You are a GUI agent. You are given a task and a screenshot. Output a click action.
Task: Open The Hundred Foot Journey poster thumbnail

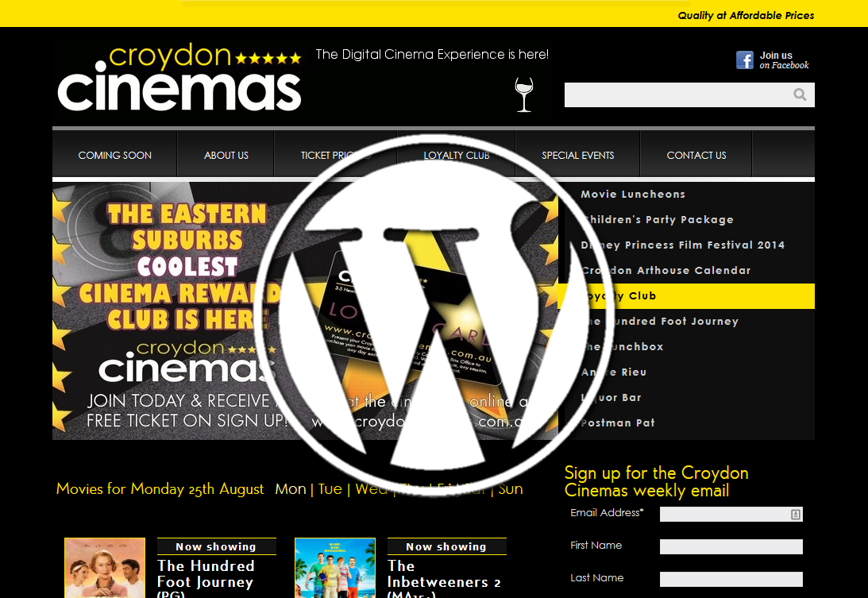pyautogui.click(x=105, y=568)
